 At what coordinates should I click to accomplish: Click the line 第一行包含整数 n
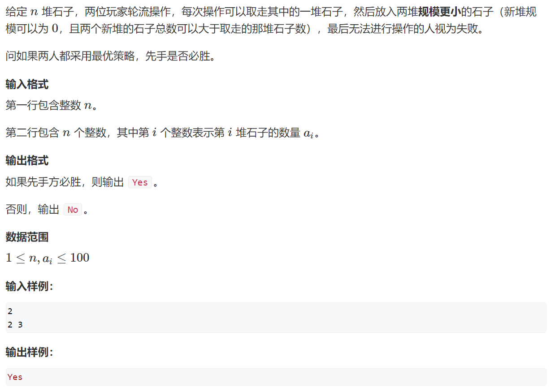[x=52, y=106]
